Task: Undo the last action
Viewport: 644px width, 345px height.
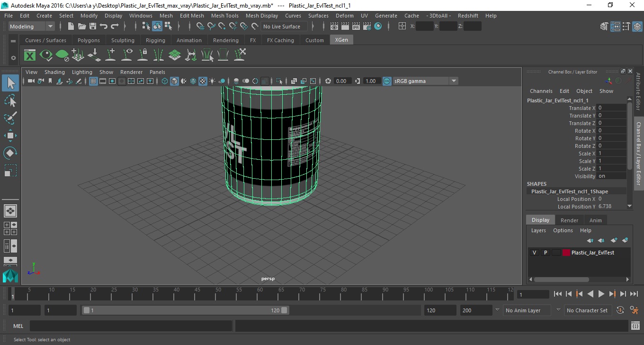Action: 104,27
